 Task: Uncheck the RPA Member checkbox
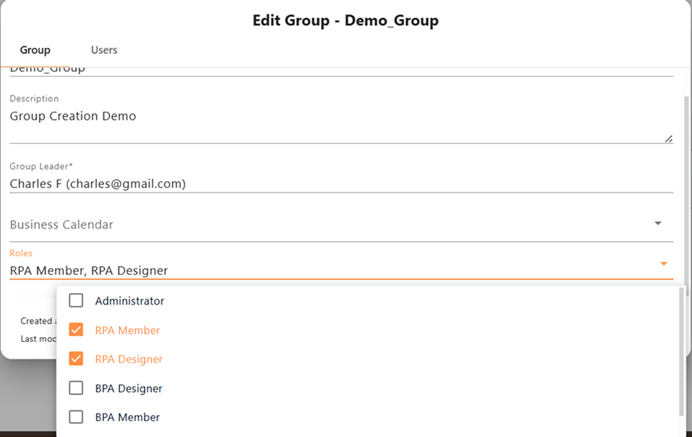pyautogui.click(x=76, y=330)
